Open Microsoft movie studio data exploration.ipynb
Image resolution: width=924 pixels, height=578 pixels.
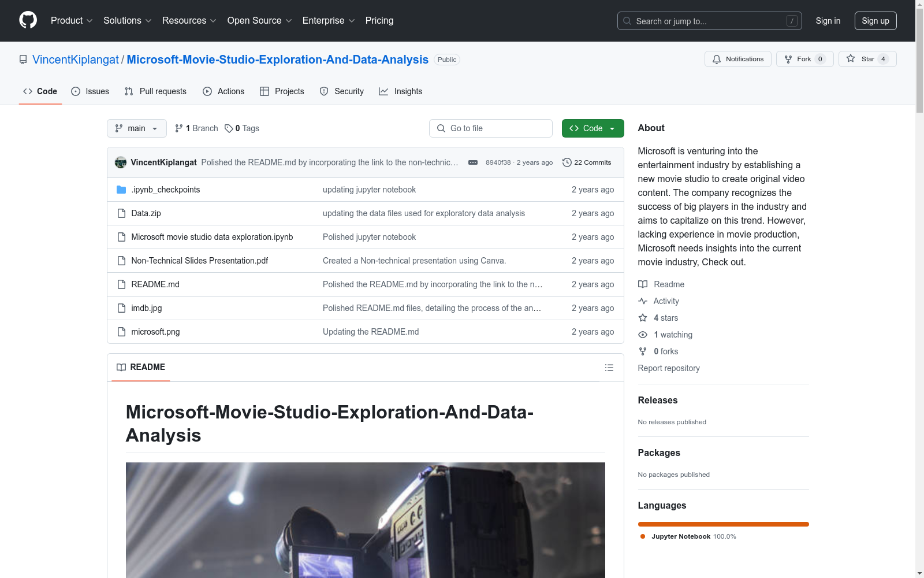click(212, 237)
